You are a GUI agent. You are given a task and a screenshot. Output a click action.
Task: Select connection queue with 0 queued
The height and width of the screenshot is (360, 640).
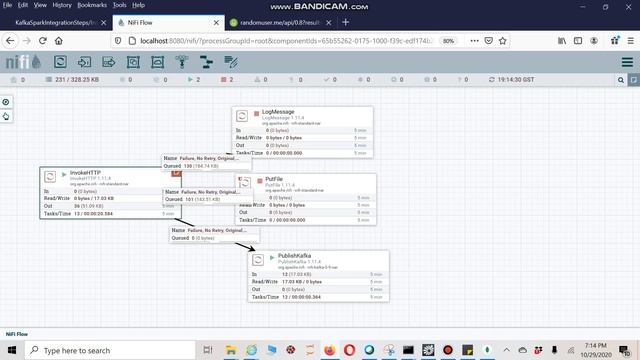(214, 234)
